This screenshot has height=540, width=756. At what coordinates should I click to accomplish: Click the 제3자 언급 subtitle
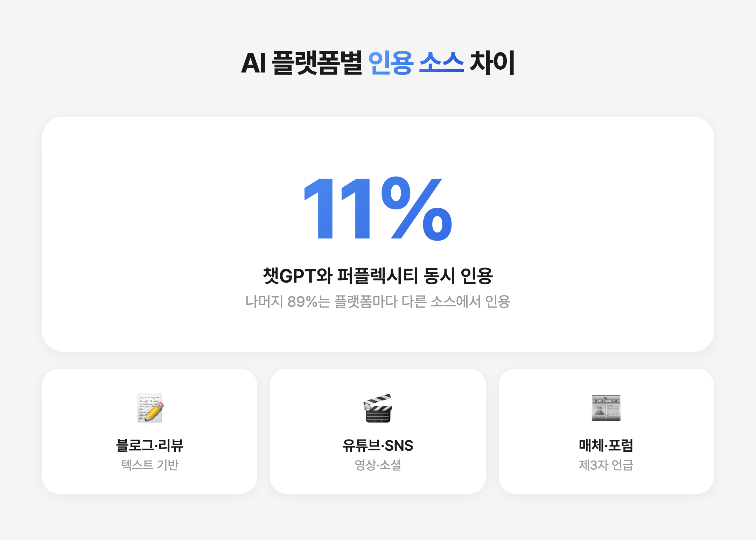[606, 465]
